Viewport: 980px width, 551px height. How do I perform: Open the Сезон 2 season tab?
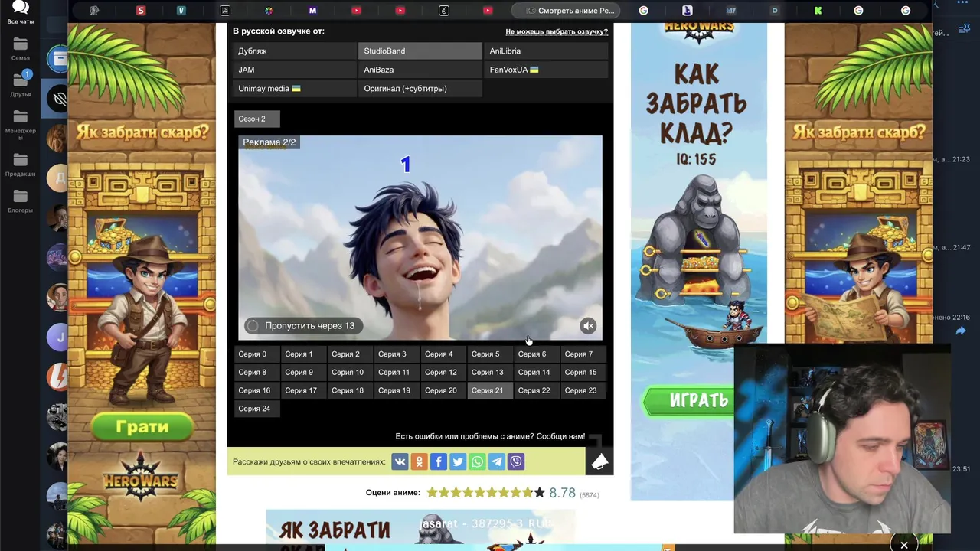(x=257, y=119)
